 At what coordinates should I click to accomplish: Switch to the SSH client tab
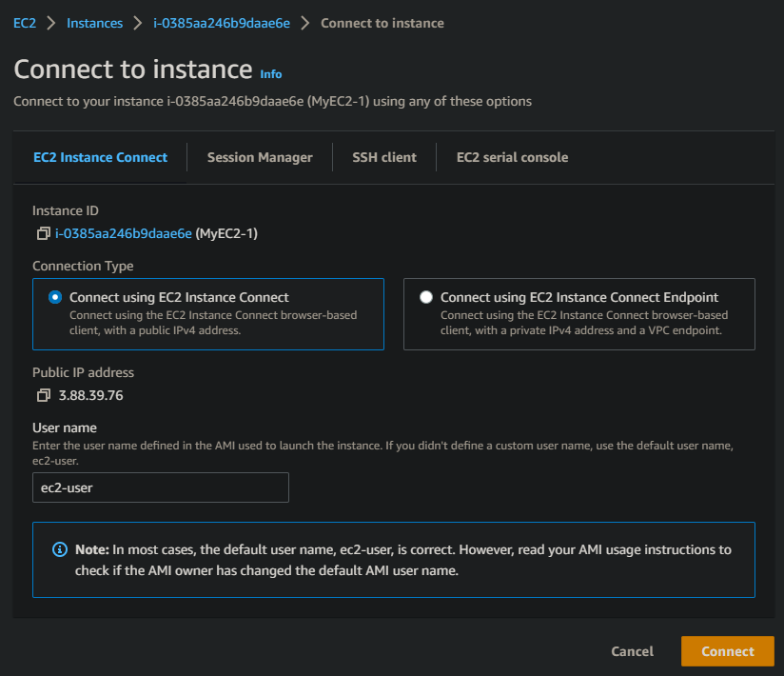click(x=384, y=157)
